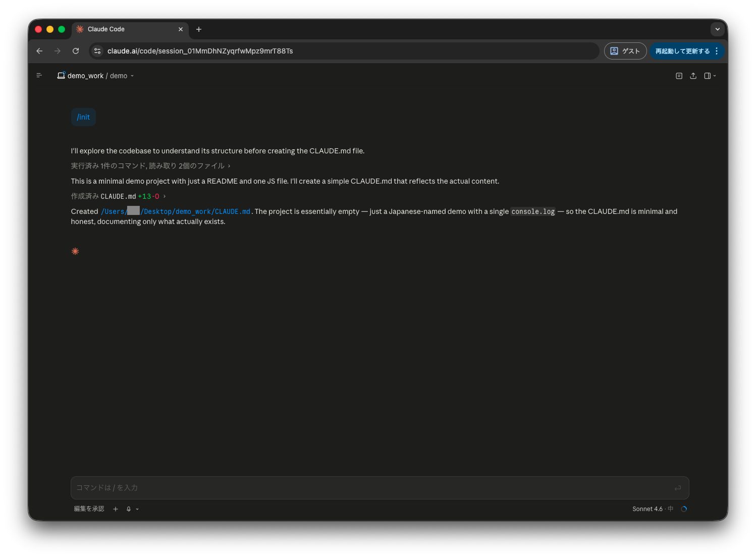Expand the 実行済み 1件のコマンド details

(x=150, y=166)
